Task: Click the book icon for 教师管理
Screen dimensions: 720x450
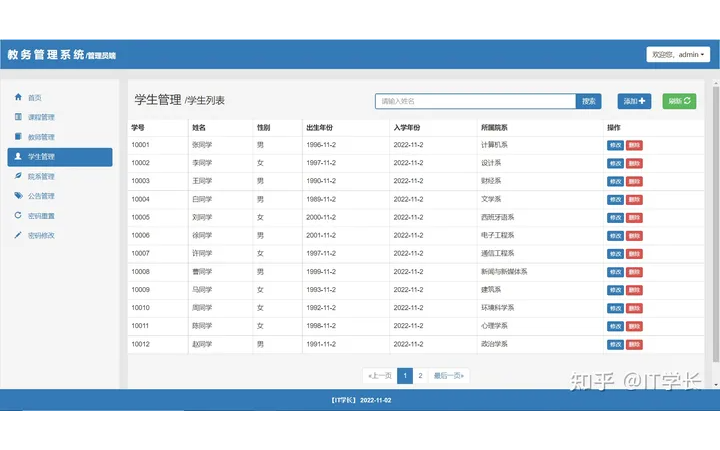Action: pyautogui.click(x=18, y=137)
